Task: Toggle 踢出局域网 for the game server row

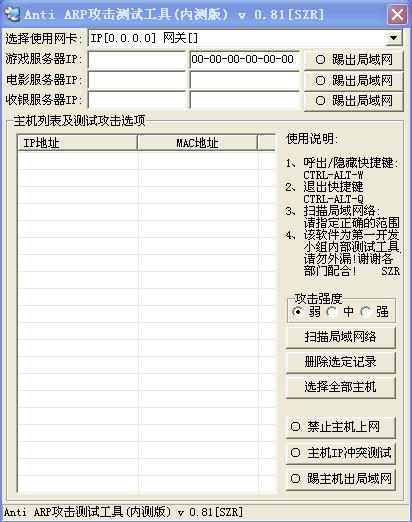Action: point(353,60)
